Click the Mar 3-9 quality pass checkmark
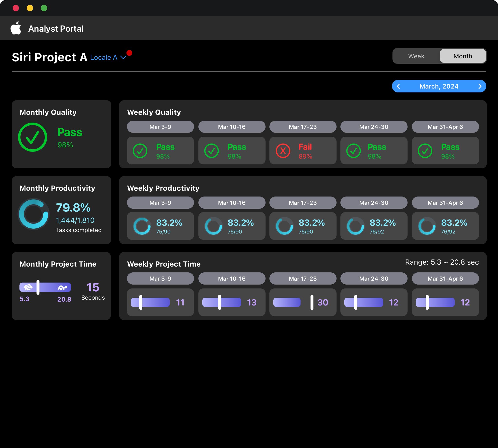Image resolution: width=498 pixels, height=448 pixels. coord(140,151)
